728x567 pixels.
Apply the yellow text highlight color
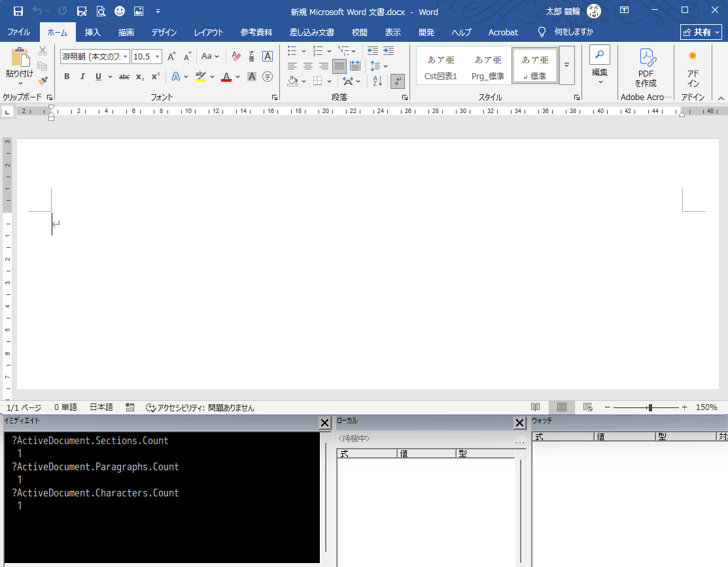point(201,77)
